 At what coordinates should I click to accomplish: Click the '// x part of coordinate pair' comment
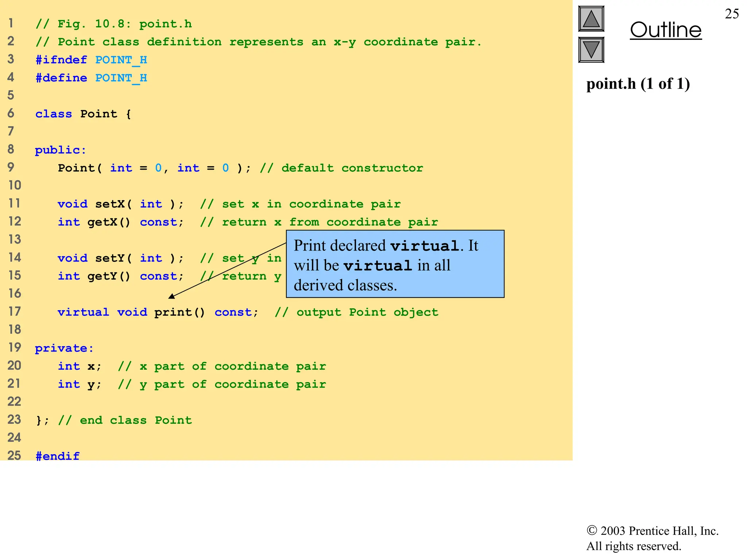tap(222, 366)
